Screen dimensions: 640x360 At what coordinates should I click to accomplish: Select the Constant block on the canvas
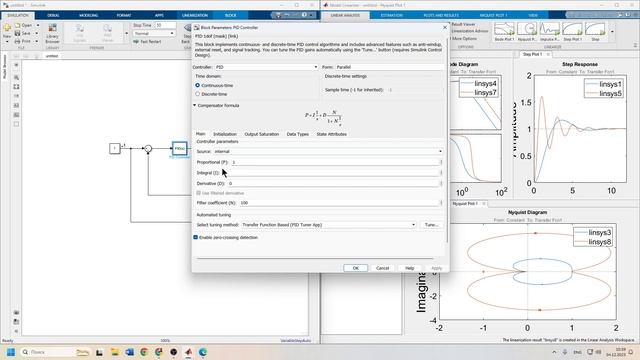pyautogui.click(x=115, y=149)
